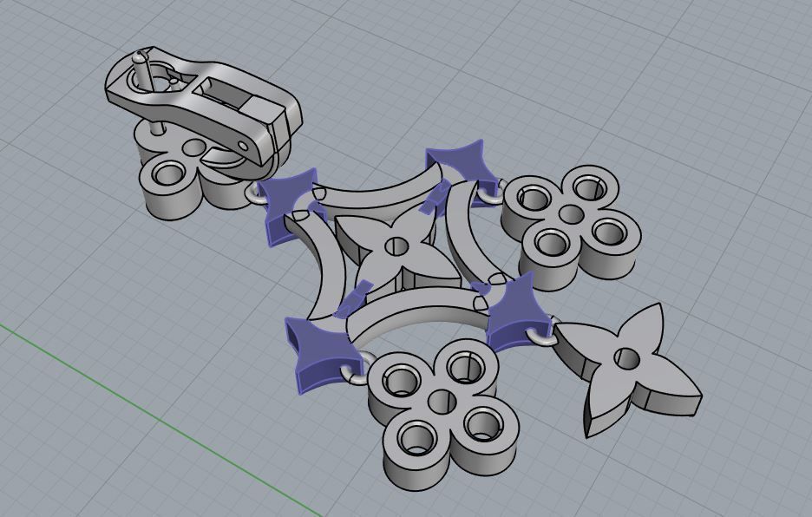The image size is (812, 517).
Task: Select the purple connector attached to star charm
Action: coord(519,312)
